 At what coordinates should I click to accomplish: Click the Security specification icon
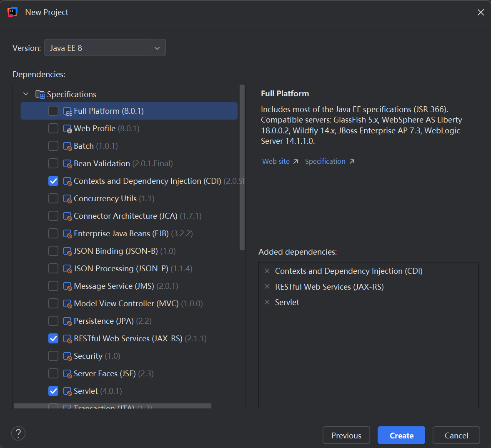pos(68,357)
